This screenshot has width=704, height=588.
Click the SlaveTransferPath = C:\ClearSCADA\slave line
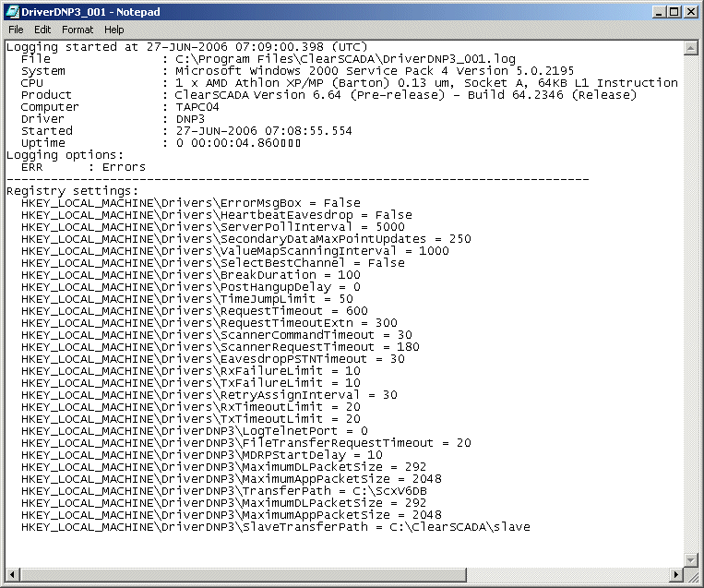(275, 527)
